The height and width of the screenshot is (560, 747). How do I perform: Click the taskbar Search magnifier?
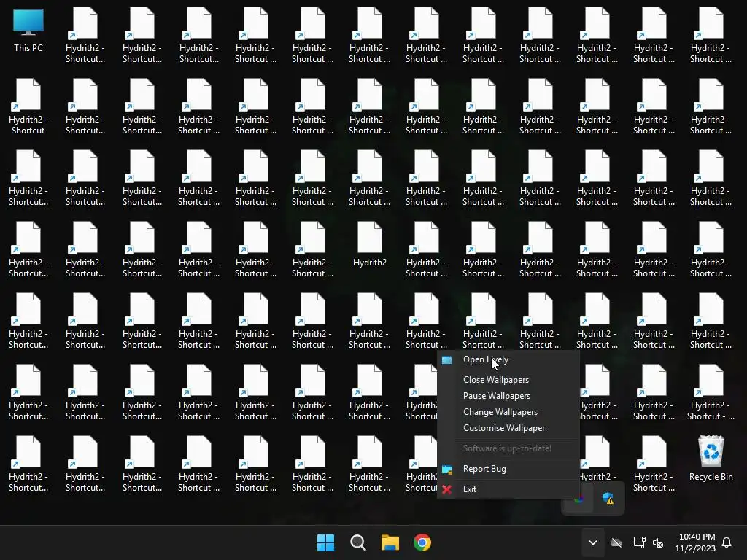click(357, 542)
